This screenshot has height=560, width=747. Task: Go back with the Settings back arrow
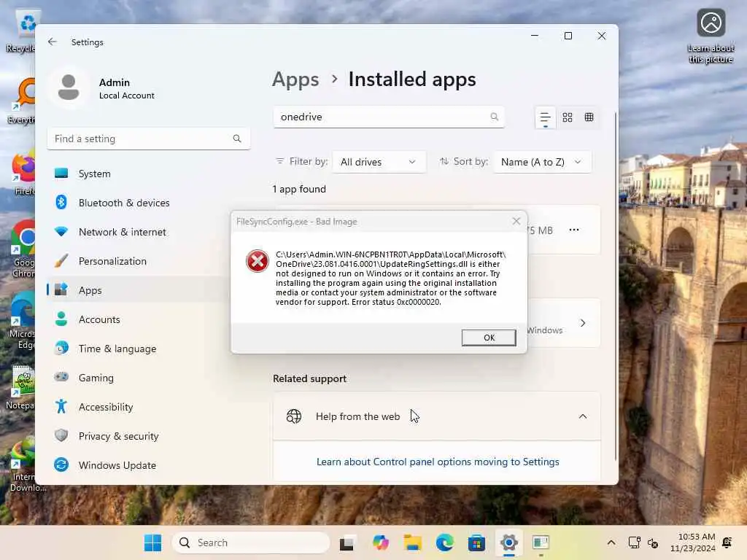(x=53, y=42)
